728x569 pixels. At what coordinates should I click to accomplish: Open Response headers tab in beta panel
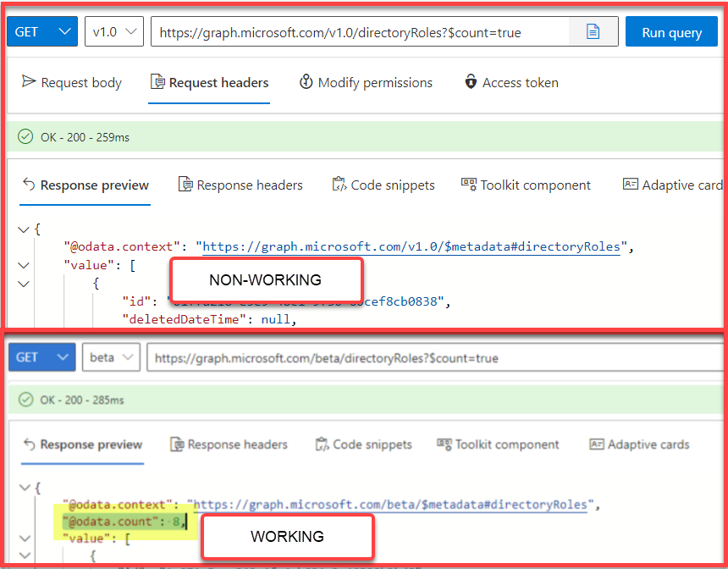(x=229, y=445)
